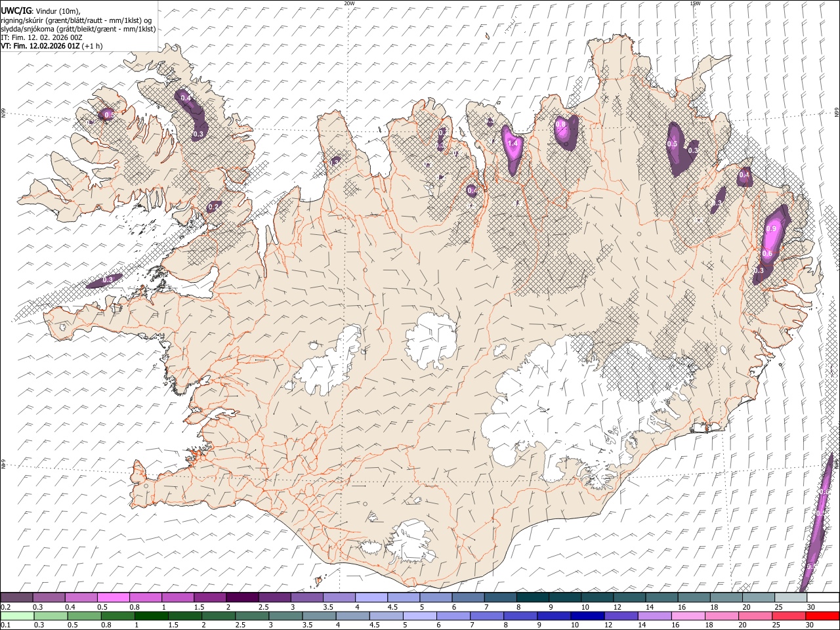Click the '20W' longitude label at the top

click(349, 3)
